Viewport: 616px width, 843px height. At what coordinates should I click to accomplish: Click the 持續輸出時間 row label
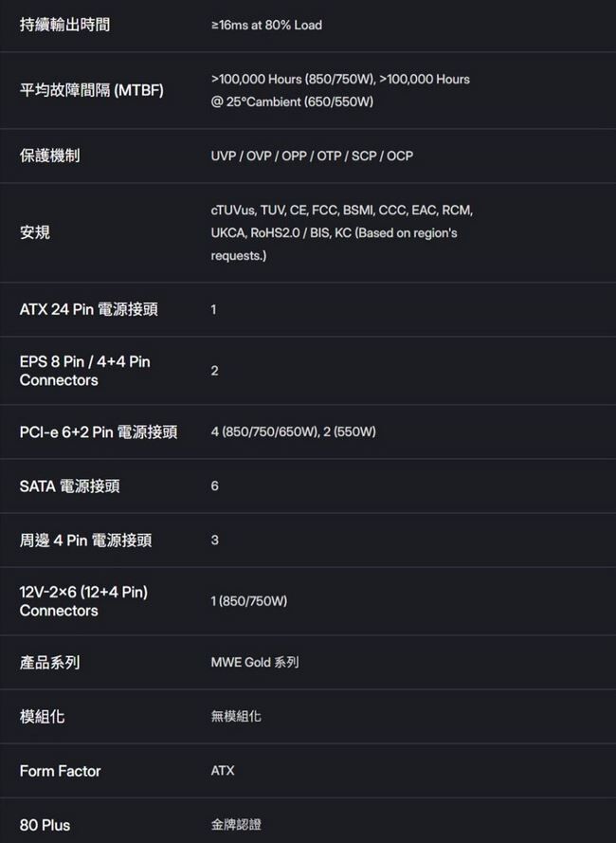click(x=64, y=25)
